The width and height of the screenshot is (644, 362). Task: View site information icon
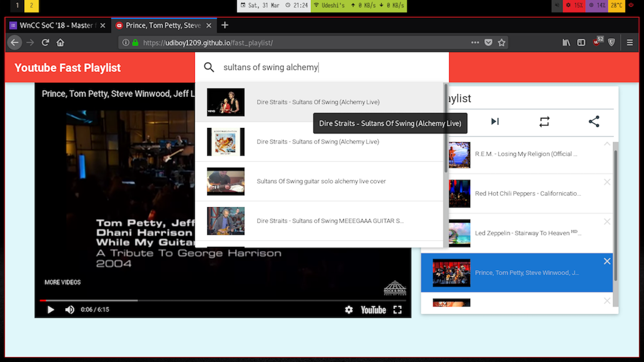(x=126, y=43)
